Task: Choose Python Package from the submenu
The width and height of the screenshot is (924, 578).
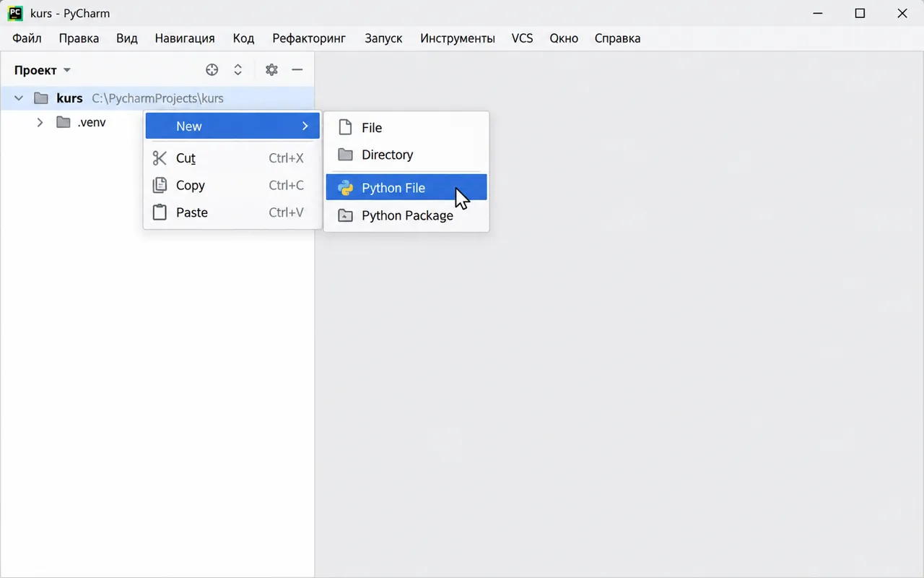Action: 406,215
